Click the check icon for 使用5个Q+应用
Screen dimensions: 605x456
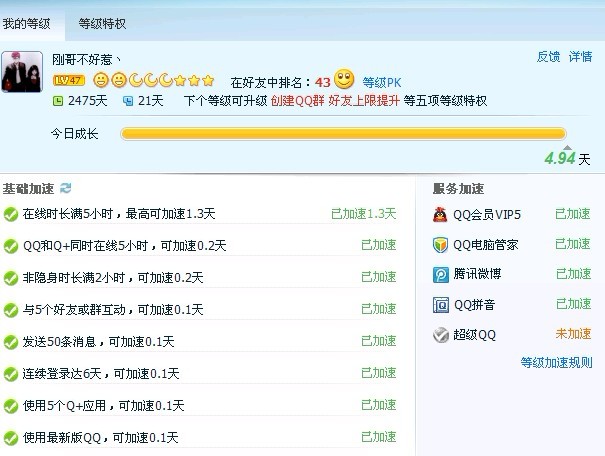(x=11, y=406)
